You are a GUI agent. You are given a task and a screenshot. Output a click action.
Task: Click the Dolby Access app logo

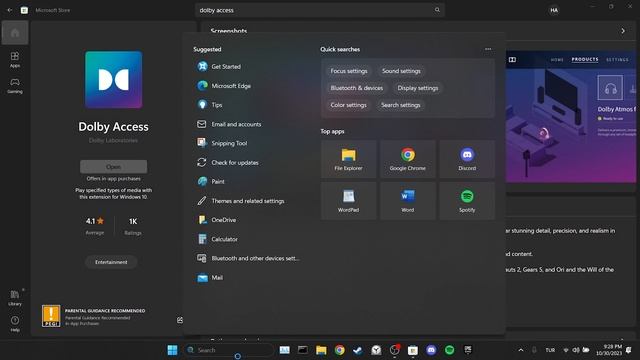[x=113, y=80]
